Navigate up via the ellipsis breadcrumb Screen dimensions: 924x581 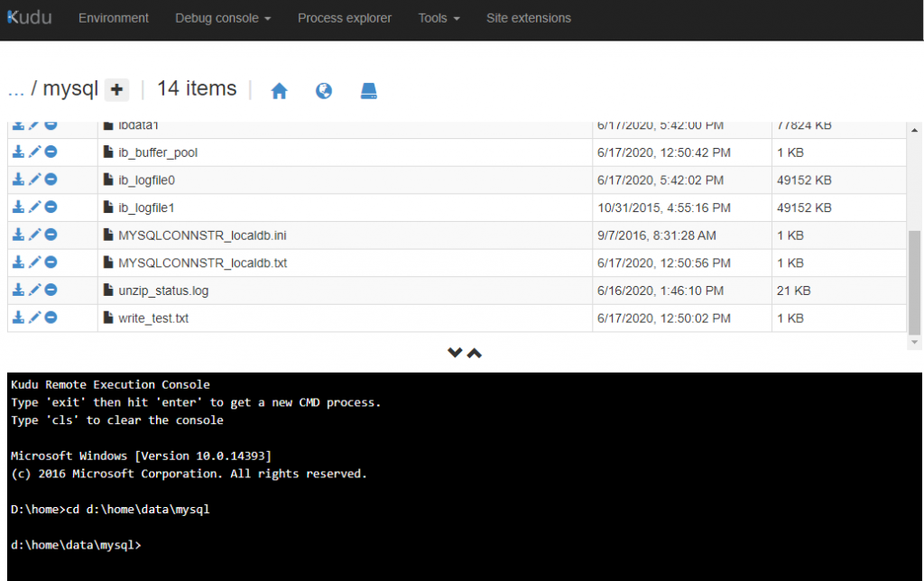16,89
